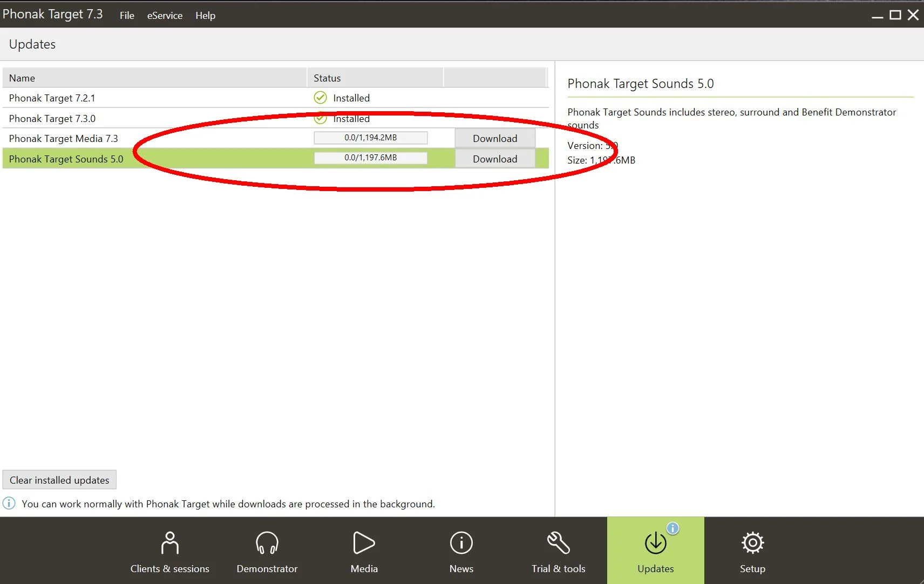Click the Updates page title

(x=32, y=44)
